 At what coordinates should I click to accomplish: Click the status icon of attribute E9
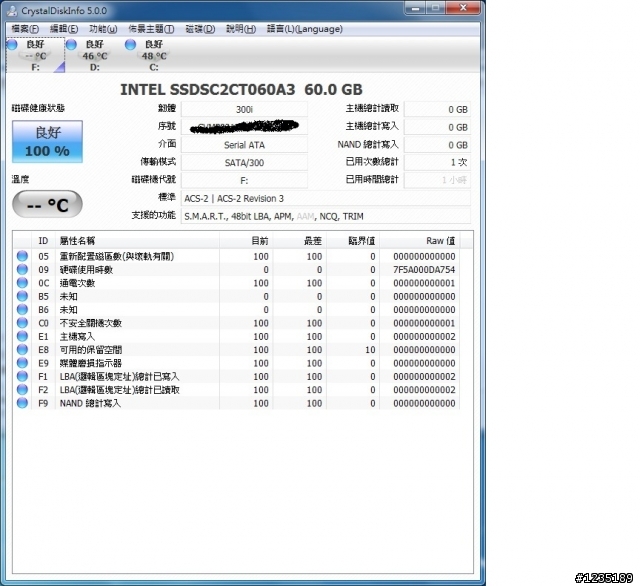22,363
